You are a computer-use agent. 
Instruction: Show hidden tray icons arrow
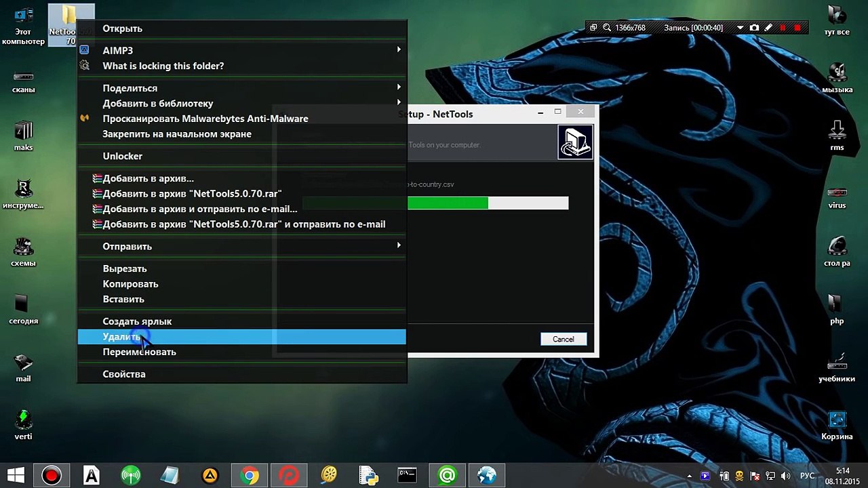(x=690, y=476)
